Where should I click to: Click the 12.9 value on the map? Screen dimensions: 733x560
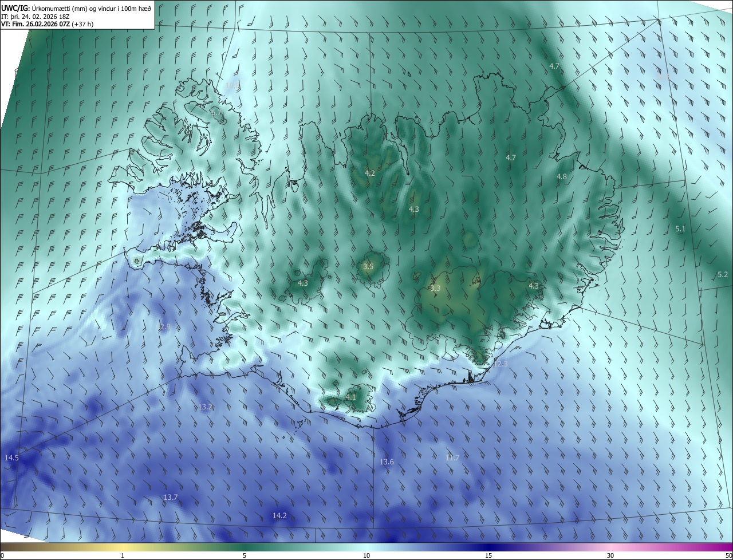(x=164, y=327)
